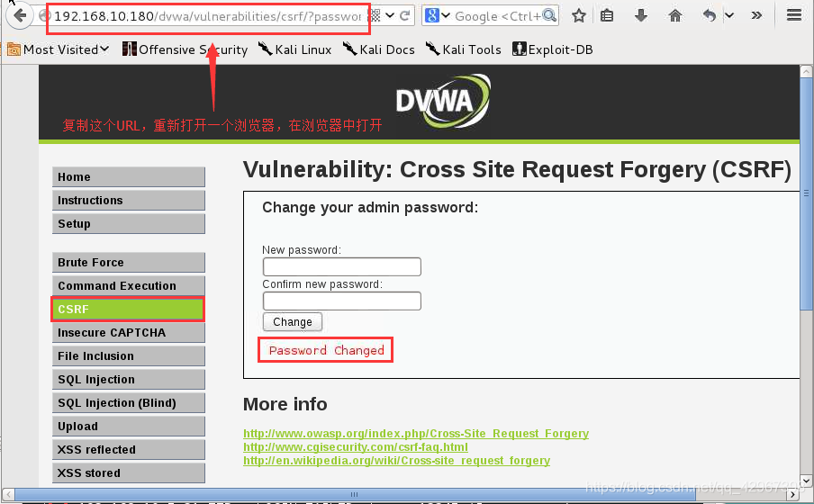Image resolution: width=814 pixels, height=504 pixels.
Task: Open the downloads arrow icon
Action: [x=641, y=15]
